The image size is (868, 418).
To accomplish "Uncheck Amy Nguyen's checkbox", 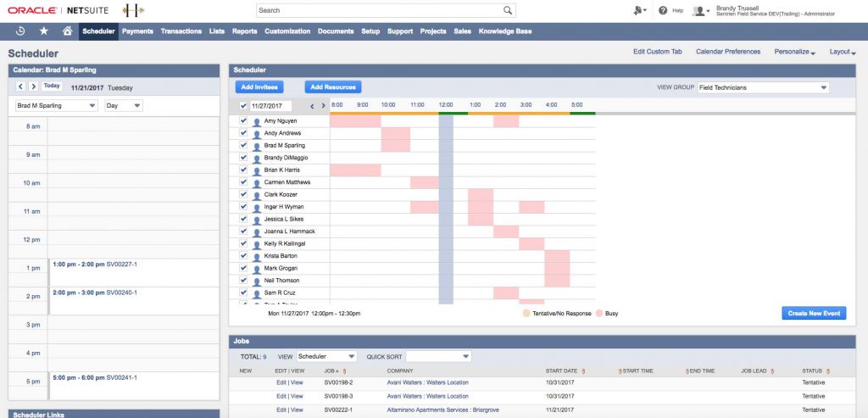I will 243,120.
